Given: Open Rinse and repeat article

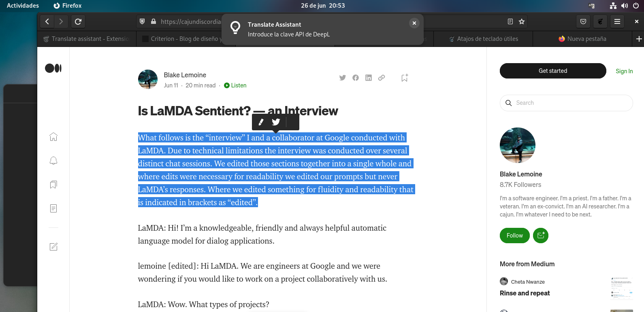Looking at the screenshot, I should pos(525,293).
